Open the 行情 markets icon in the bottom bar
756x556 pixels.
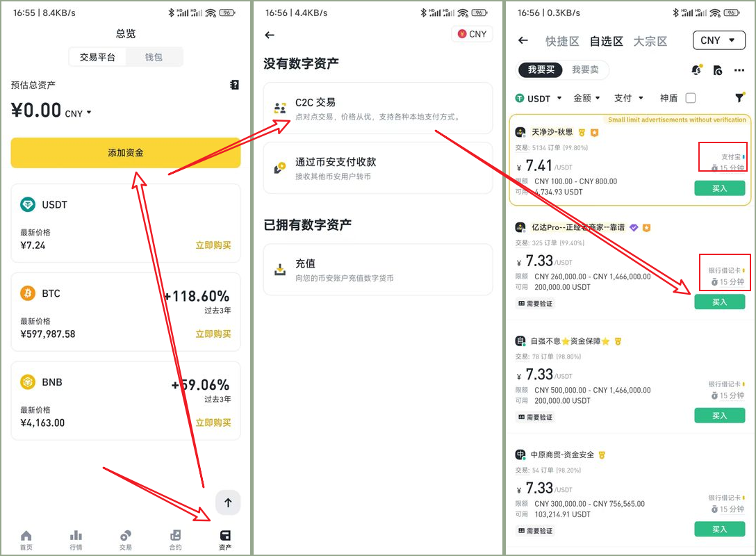76,539
